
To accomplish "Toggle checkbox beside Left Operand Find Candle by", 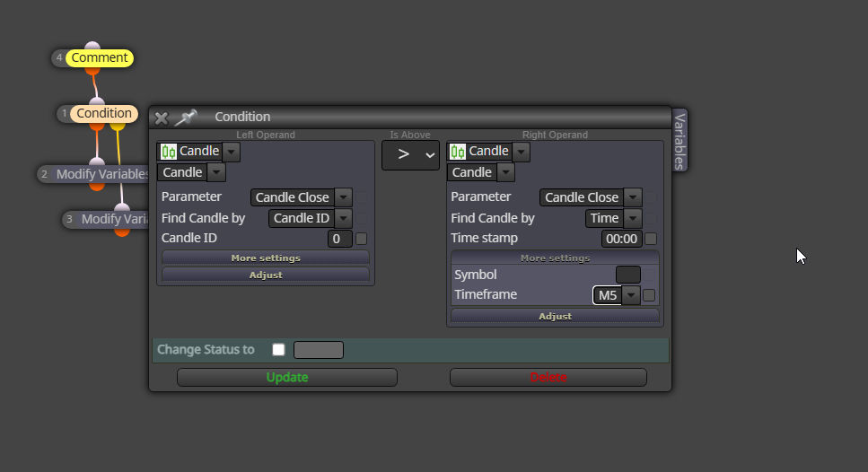I will (x=362, y=218).
